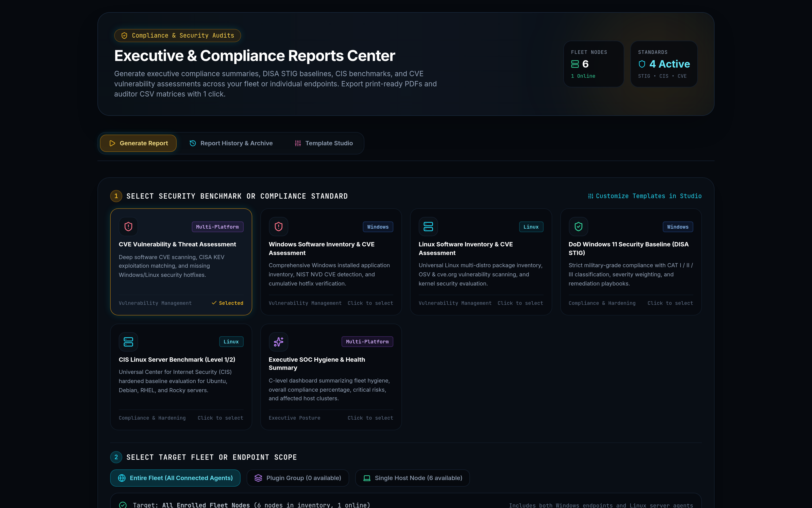Image resolution: width=812 pixels, height=508 pixels.
Task: Open the Template Studio tab
Action: [x=324, y=143]
